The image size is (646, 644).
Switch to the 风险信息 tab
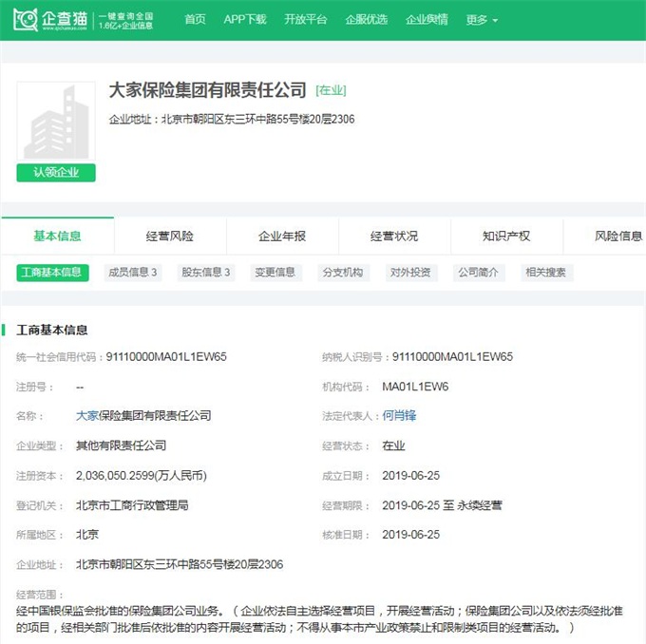click(618, 237)
